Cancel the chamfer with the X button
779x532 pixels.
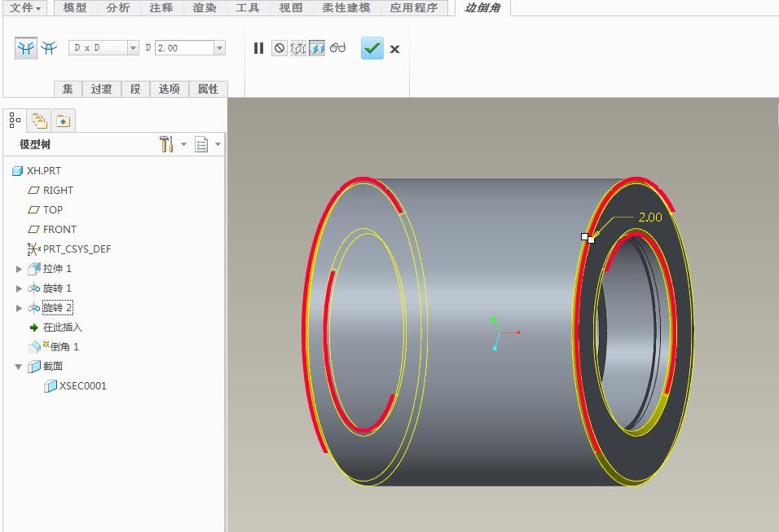[394, 49]
